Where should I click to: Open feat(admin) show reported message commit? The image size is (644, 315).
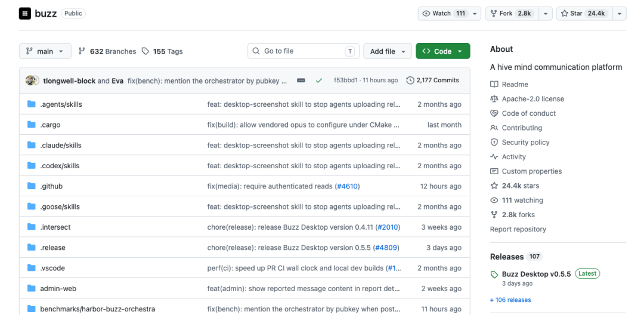click(303, 289)
